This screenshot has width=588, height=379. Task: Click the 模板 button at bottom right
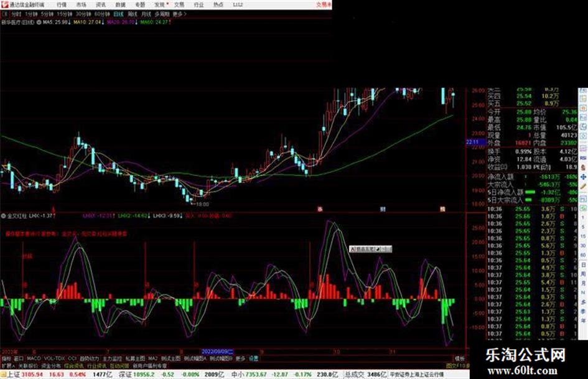pyautogui.click(x=459, y=358)
